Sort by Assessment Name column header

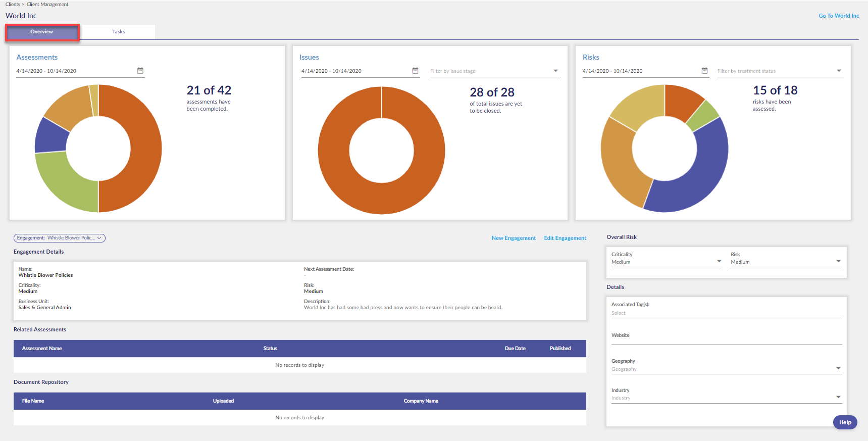[x=42, y=349]
